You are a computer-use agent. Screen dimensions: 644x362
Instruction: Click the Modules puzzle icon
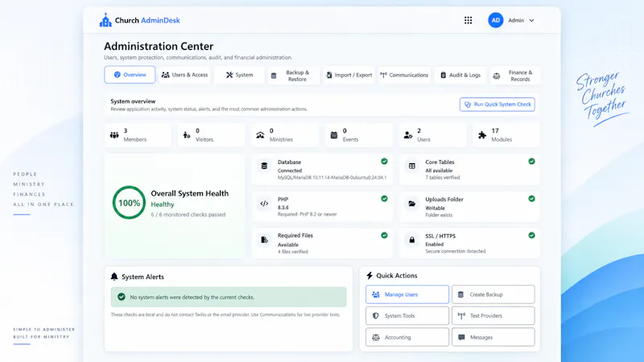pos(482,134)
